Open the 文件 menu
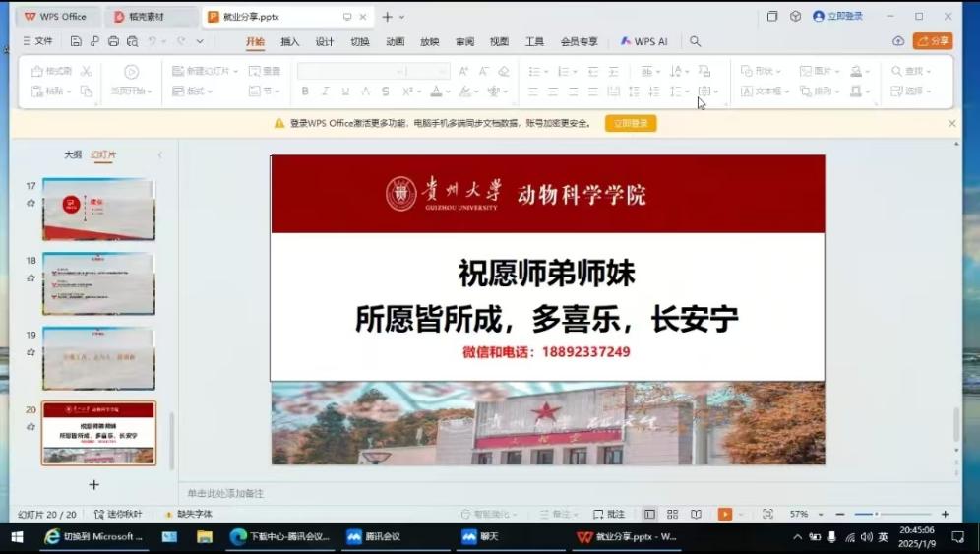Image resolution: width=980 pixels, height=554 pixels. point(37,41)
